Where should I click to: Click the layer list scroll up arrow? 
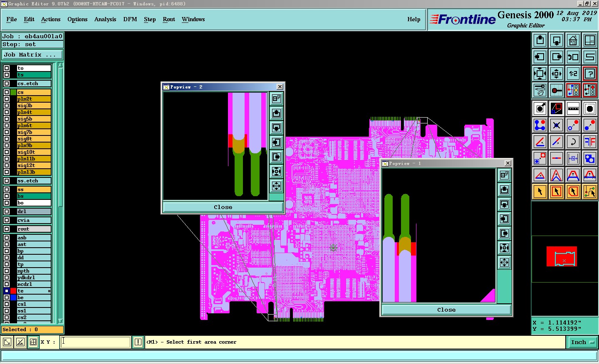coord(60,65)
